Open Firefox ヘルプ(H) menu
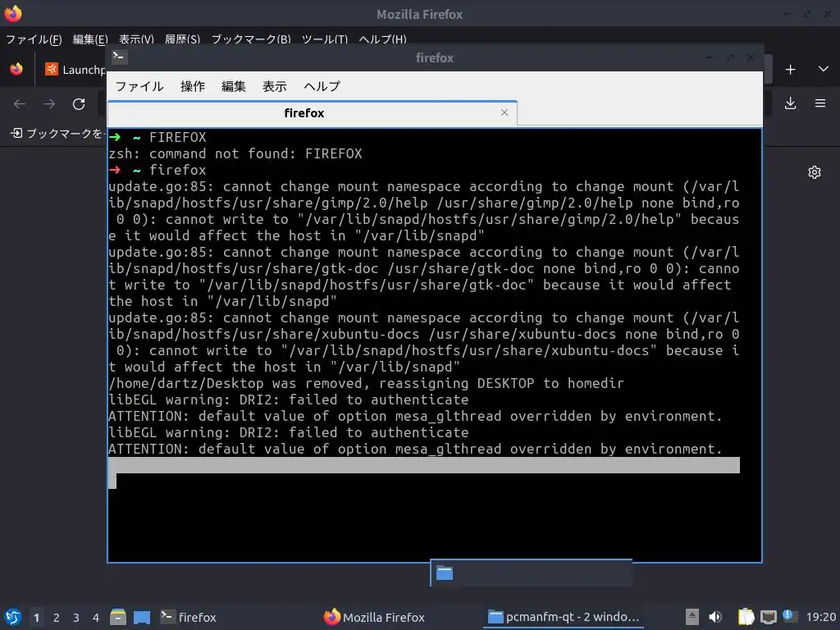The height and width of the screenshot is (630, 840). 382,39
